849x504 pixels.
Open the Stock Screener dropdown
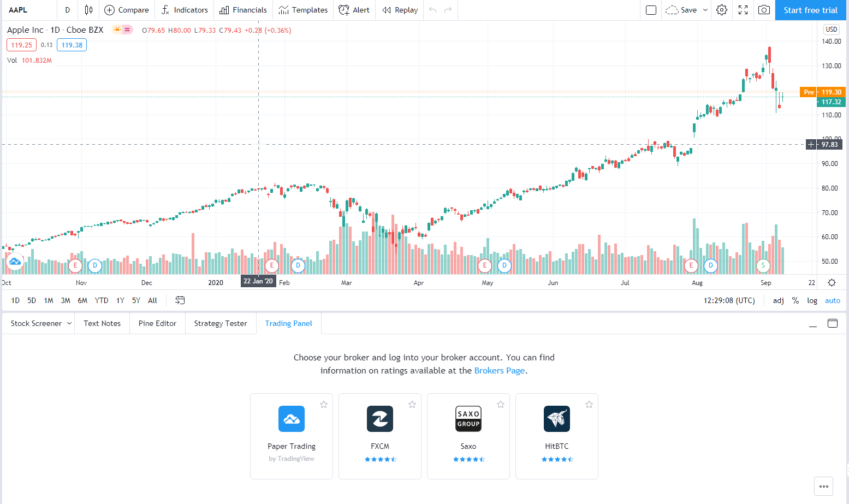pos(69,323)
